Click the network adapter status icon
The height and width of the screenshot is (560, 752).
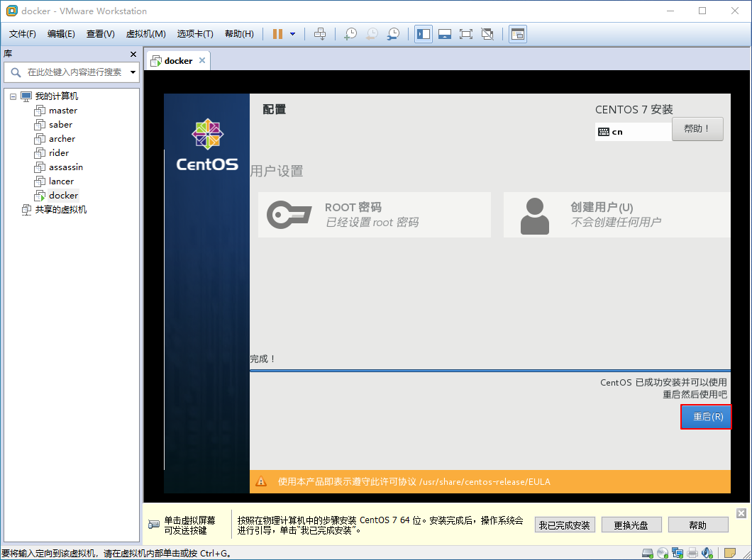point(677,553)
